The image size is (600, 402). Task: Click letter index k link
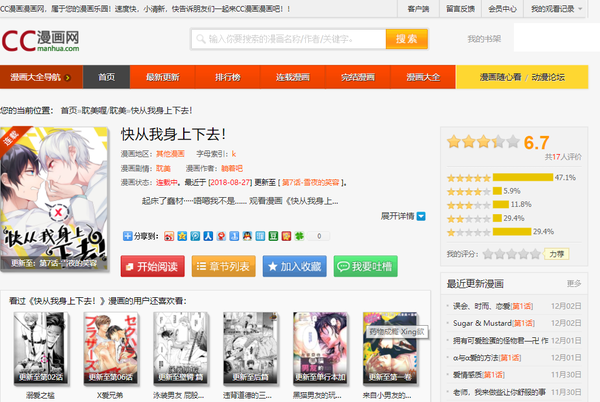233,154
